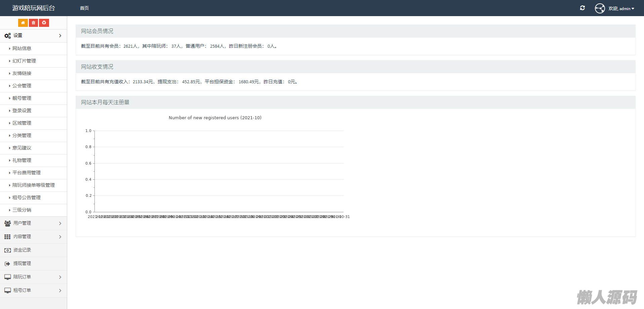Click the red recycle icon button

point(44,23)
